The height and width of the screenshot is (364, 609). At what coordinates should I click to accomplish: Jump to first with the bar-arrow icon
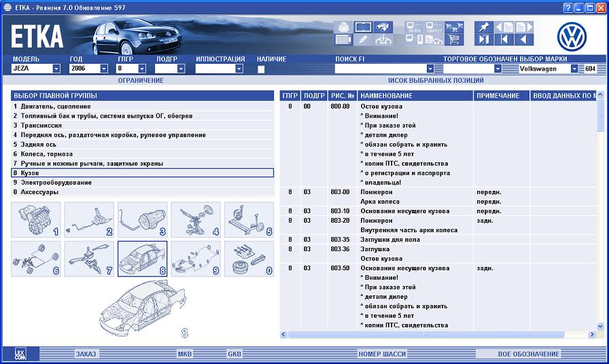[x=504, y=39]
